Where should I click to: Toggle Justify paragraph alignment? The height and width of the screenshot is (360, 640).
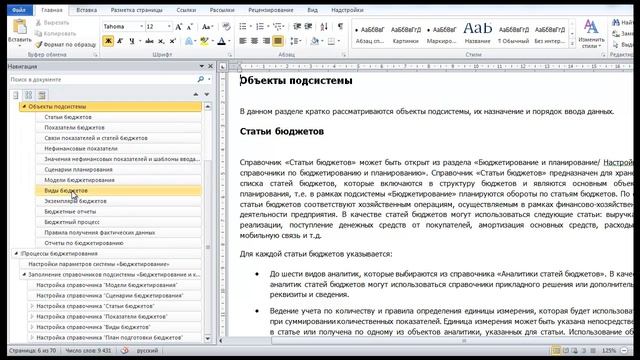click(x=278, y=41)
